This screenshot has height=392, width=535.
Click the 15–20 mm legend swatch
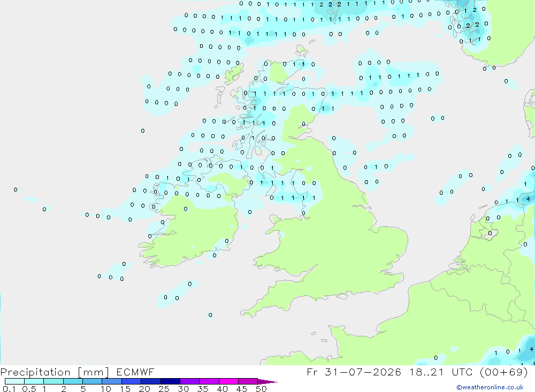tap(132, 381)
